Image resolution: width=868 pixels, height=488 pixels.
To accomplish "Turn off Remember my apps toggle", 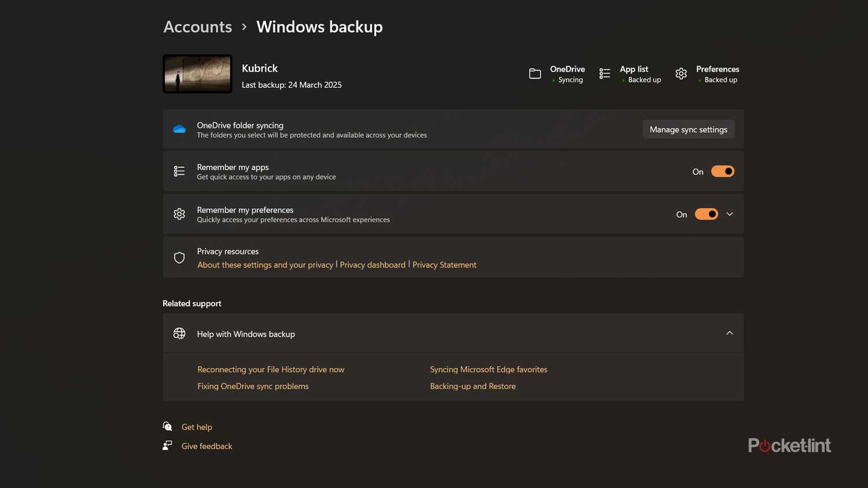I will coord(722,171).
